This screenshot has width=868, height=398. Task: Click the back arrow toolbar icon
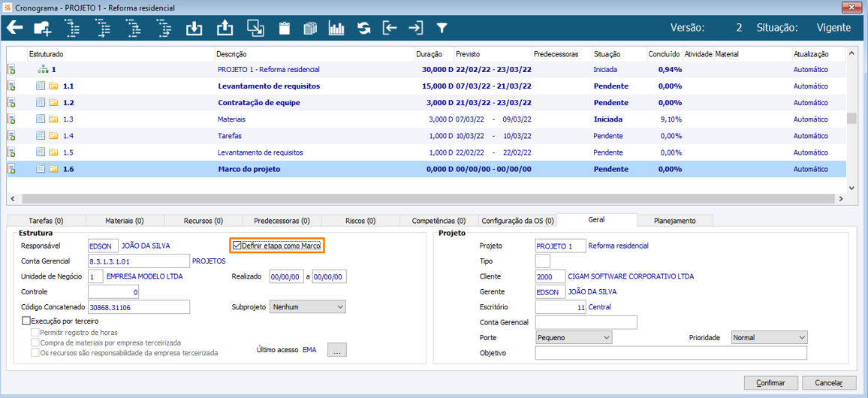[x=14, y=29]
